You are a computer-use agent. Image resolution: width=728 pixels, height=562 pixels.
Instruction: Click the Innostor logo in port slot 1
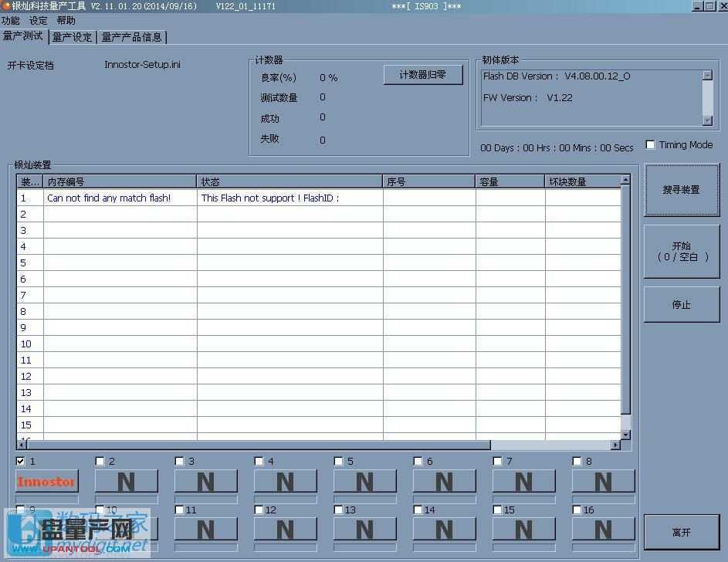coord(46,481)
